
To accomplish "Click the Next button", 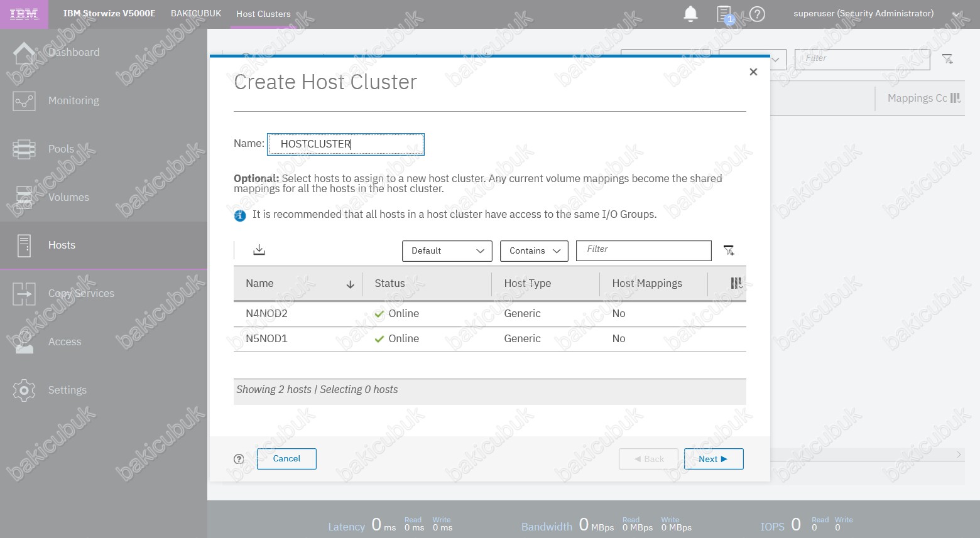I will (714, 459).
